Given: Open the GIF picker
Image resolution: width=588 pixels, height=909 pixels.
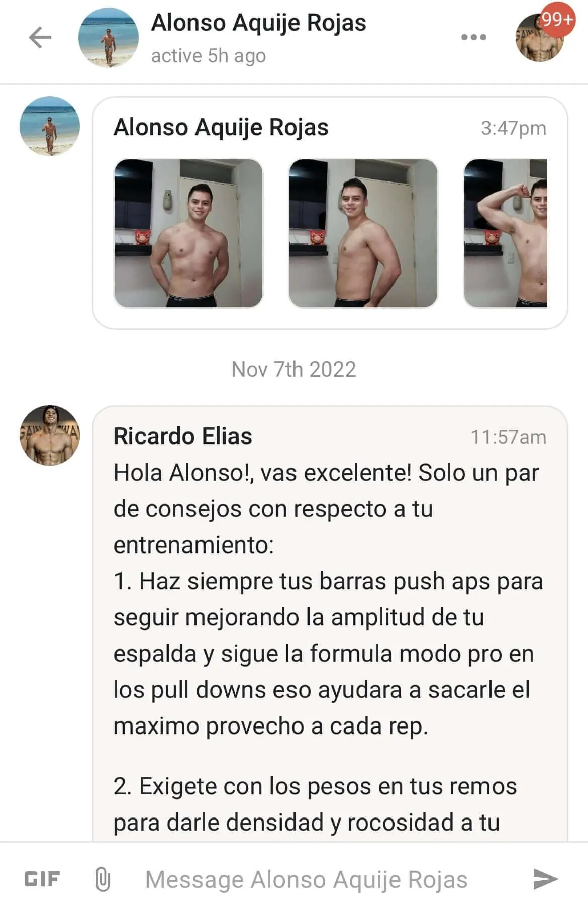Looking at the screenshot, I should (42, 879).
